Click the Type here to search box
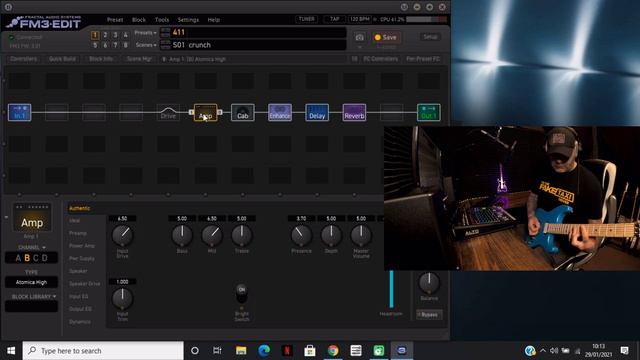Viewport: 640px width, 360px height. [x=103, y=351]
